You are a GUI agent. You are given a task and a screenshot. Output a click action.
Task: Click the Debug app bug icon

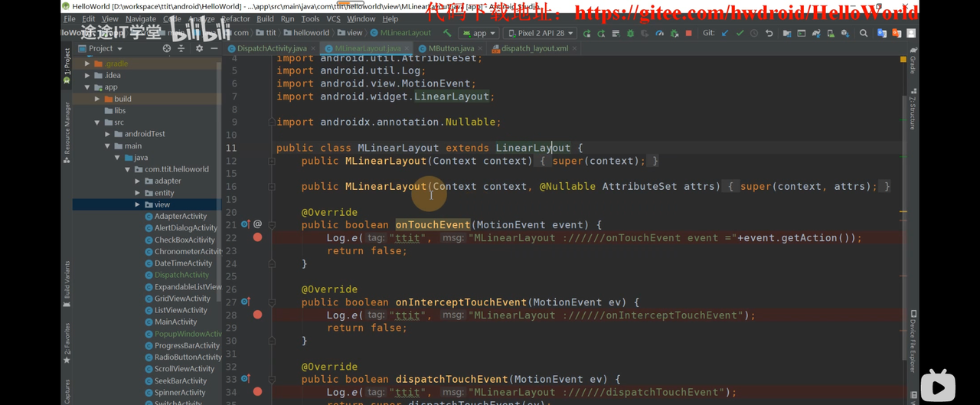click(x=630, y=33)
